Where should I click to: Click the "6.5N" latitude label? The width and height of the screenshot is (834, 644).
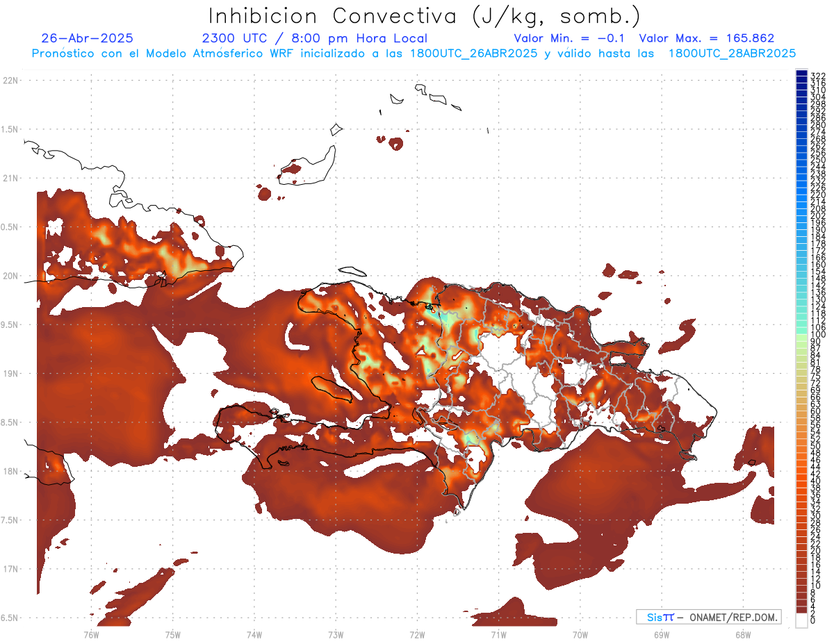coord(10,618)
